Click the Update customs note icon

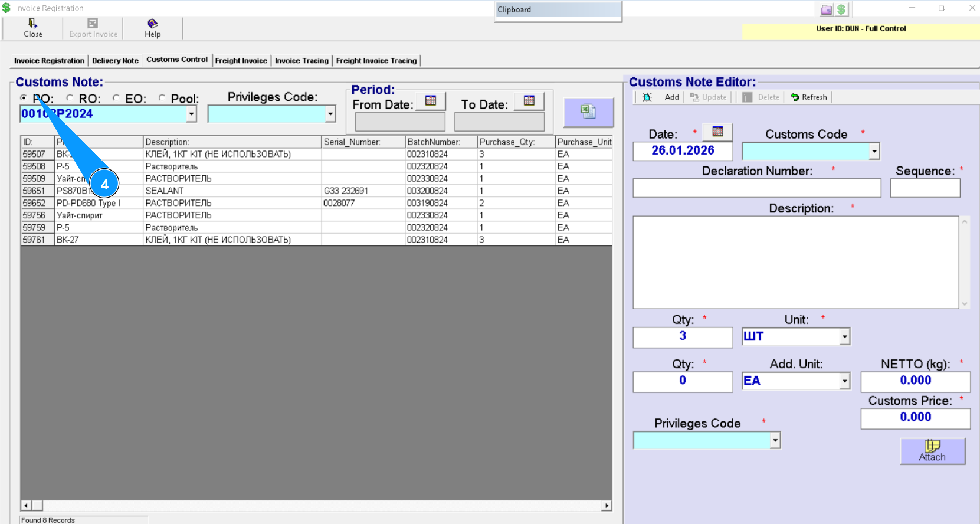click(694, 97)
